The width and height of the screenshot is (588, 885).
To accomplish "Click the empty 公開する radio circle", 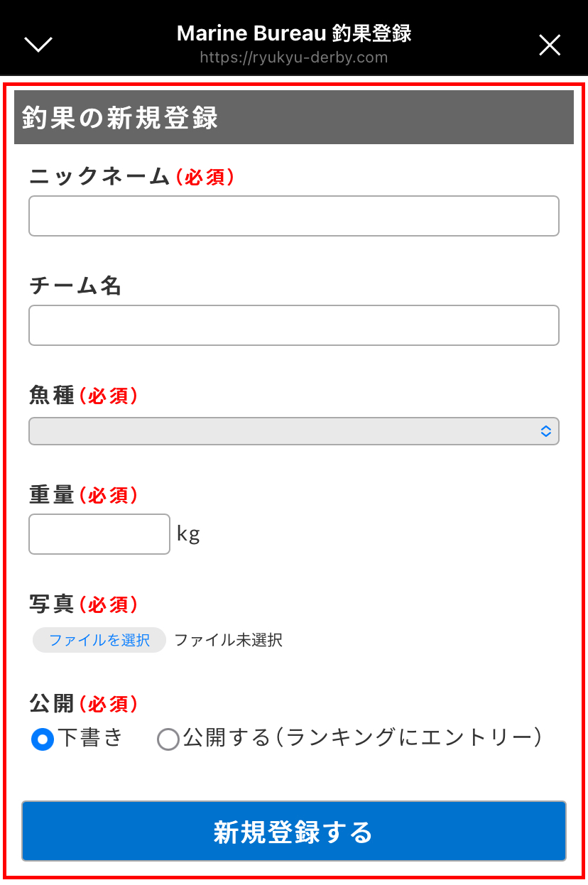I will point(168,739).
